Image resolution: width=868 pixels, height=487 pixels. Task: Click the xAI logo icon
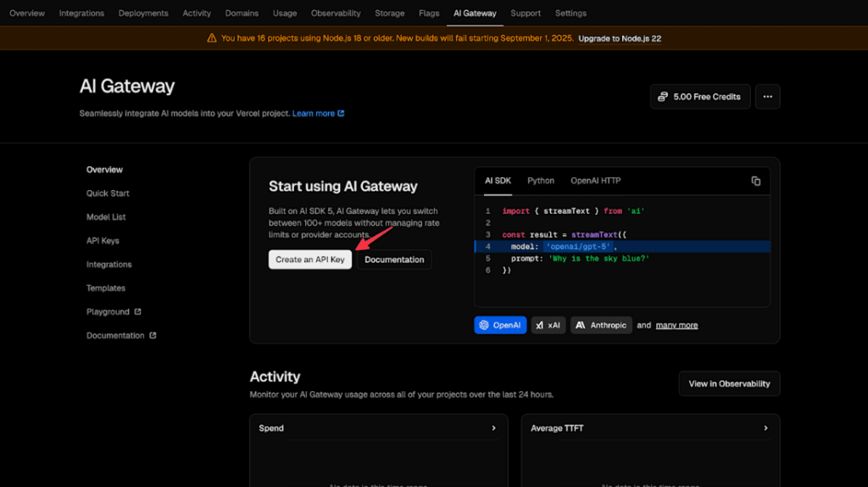tap(540, 325)
